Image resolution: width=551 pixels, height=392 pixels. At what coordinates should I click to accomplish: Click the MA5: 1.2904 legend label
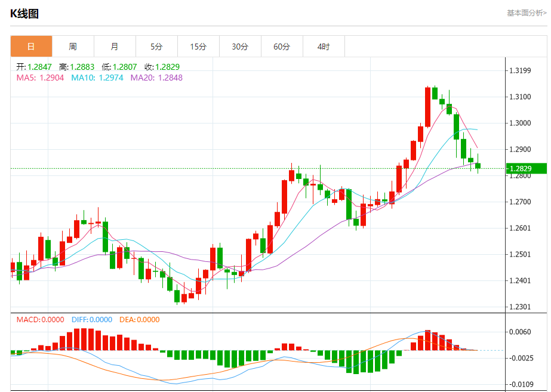(x=41, y=78)
